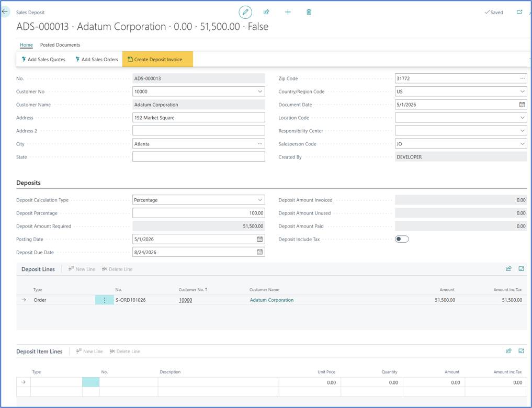Click the trash delete icon
This screenshot has width=532, height=408.
(309, 12)
